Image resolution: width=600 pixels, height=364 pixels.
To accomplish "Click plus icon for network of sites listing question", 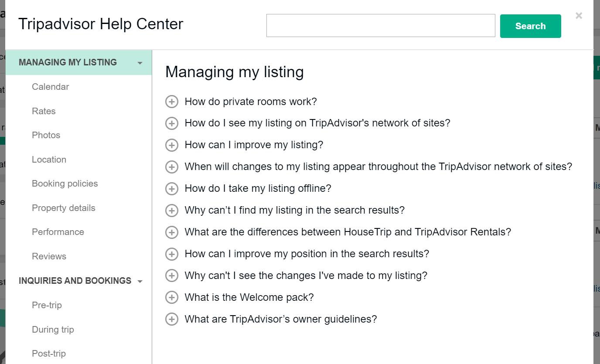I will pyautogui.click(x=172, y=123).
